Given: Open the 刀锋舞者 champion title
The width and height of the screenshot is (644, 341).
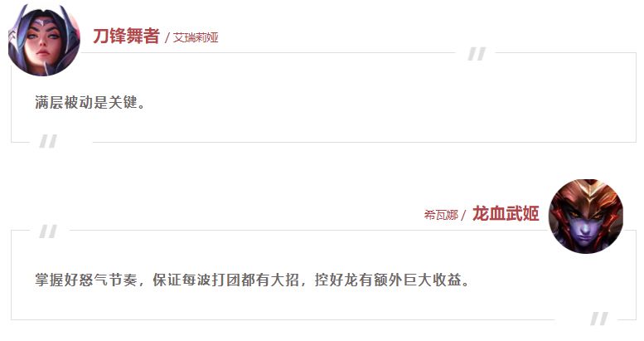Looking at the screenshot, I should pos(126,37).
